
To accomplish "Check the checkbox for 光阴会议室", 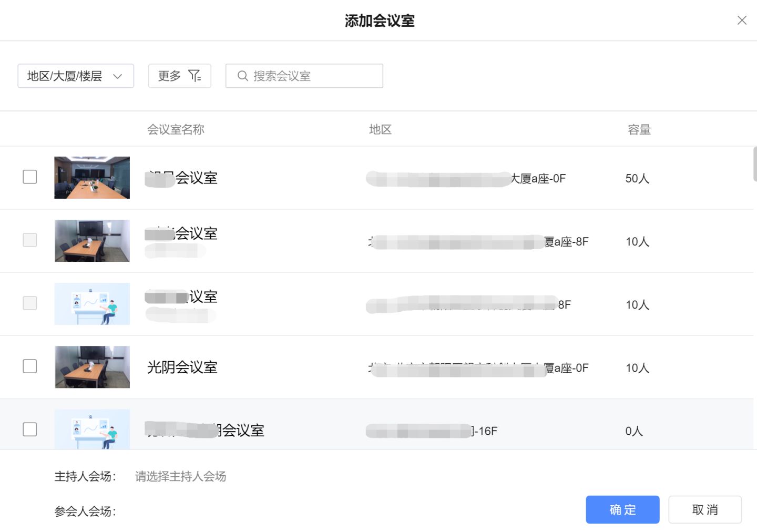I will [x=29, y=366].
